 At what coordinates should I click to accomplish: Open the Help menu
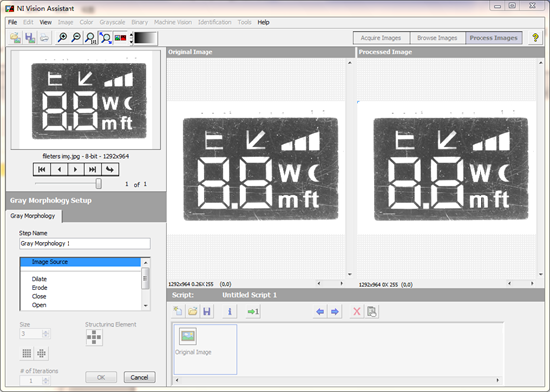pos(263,22)
